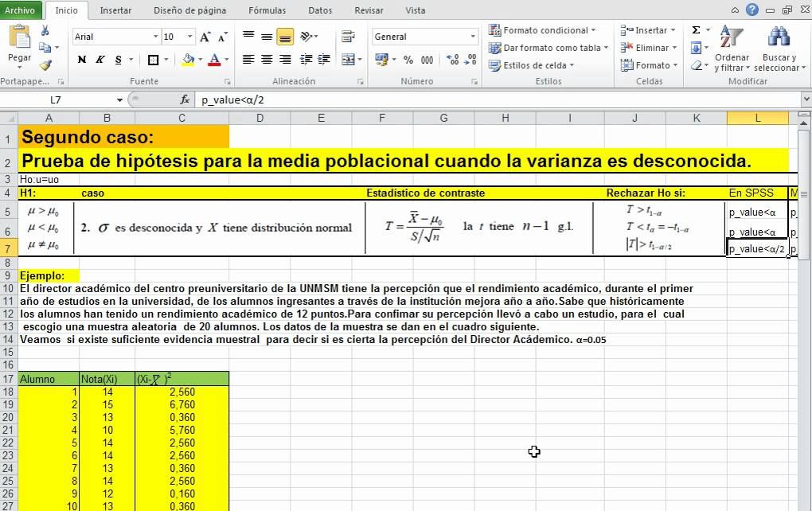Open the Name Box dropdown arrow

(119, 100)
